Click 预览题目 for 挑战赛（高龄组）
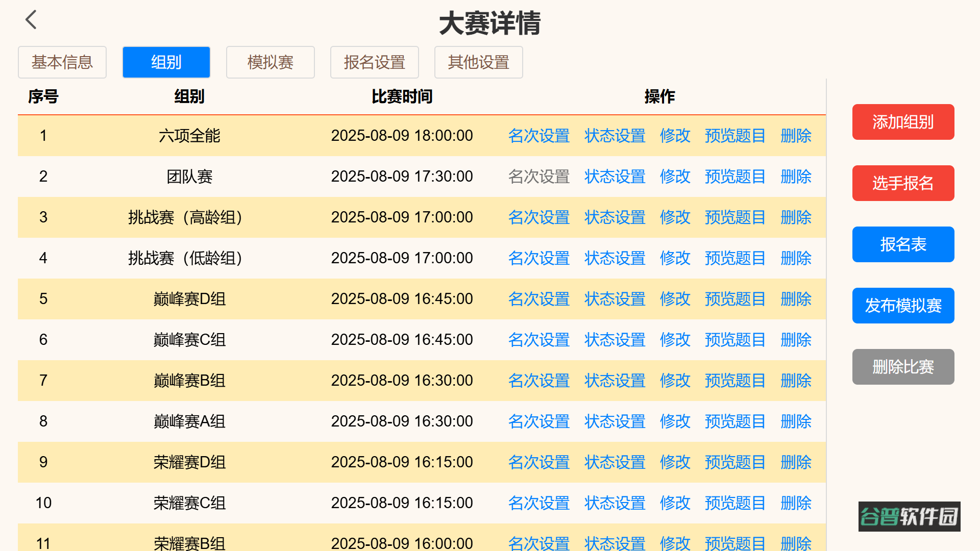This screenshot has height=551, width=980. [x=735, y=217]
